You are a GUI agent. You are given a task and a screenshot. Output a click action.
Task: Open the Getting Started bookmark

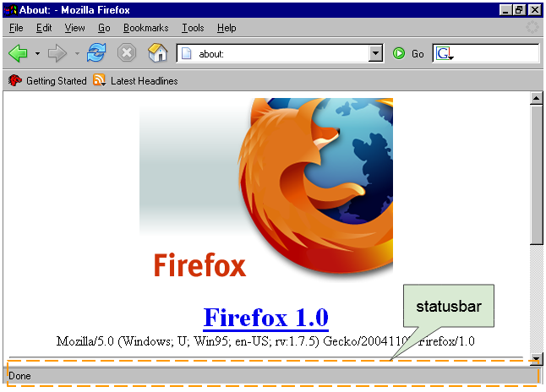click(47, 81)
